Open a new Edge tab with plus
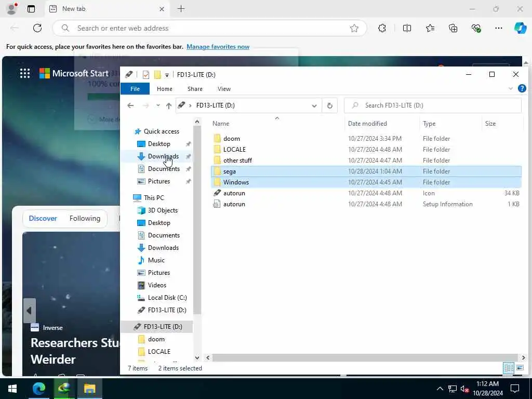 181,9
